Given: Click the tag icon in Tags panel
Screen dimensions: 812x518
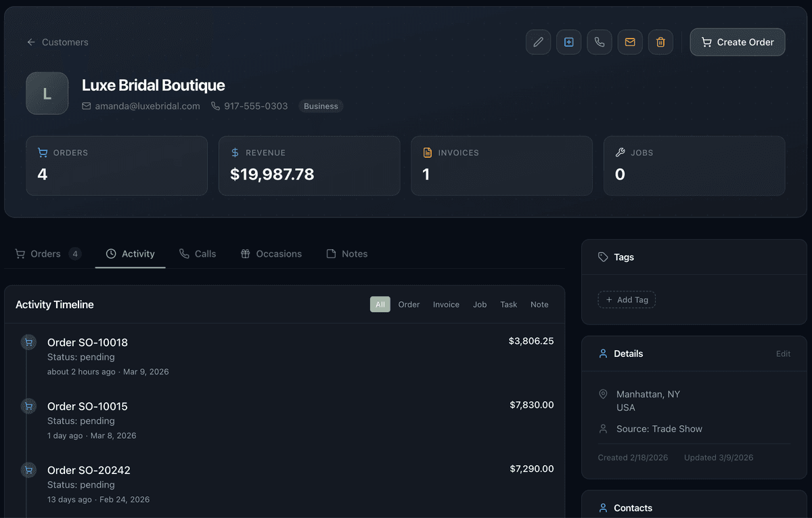Looking at the screenshot, I should (603, 257).
